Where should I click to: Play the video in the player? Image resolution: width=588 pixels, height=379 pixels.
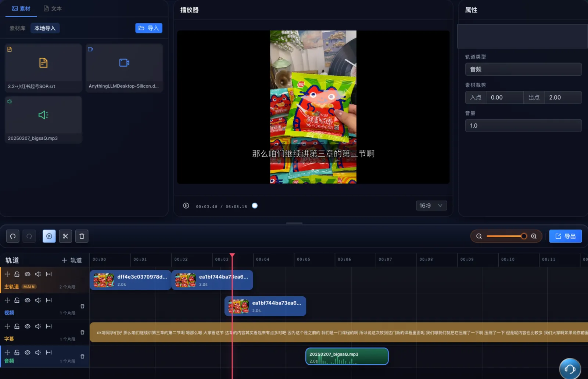pos(186,206)
